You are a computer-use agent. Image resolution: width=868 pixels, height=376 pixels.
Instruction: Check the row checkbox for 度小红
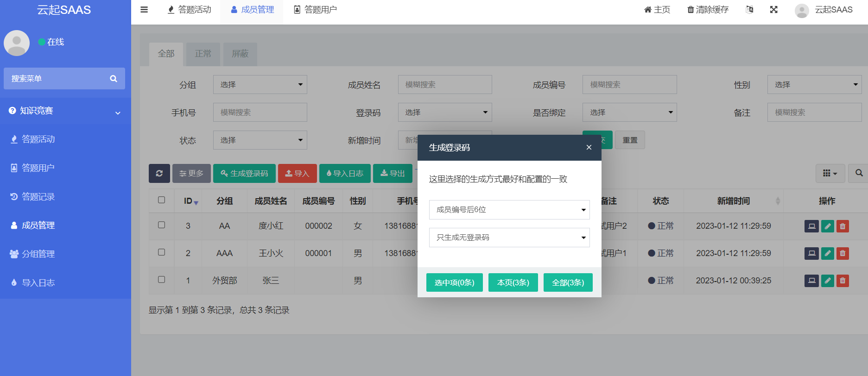161,225
